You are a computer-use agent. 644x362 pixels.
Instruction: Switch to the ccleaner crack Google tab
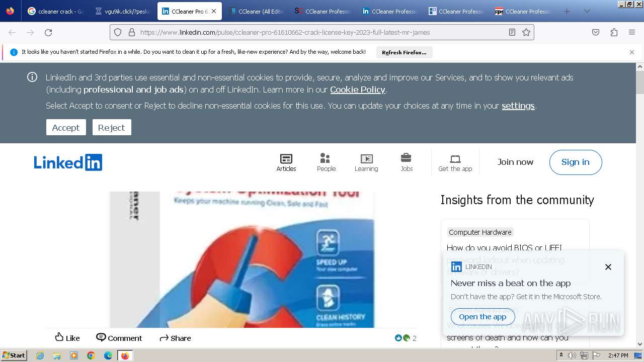tap(55, 11)
